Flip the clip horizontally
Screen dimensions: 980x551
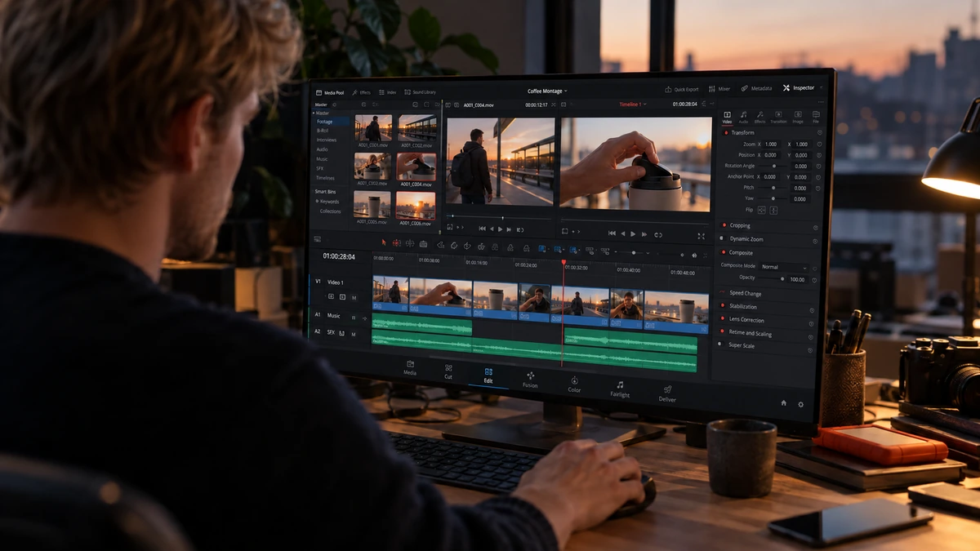(763, 210)
